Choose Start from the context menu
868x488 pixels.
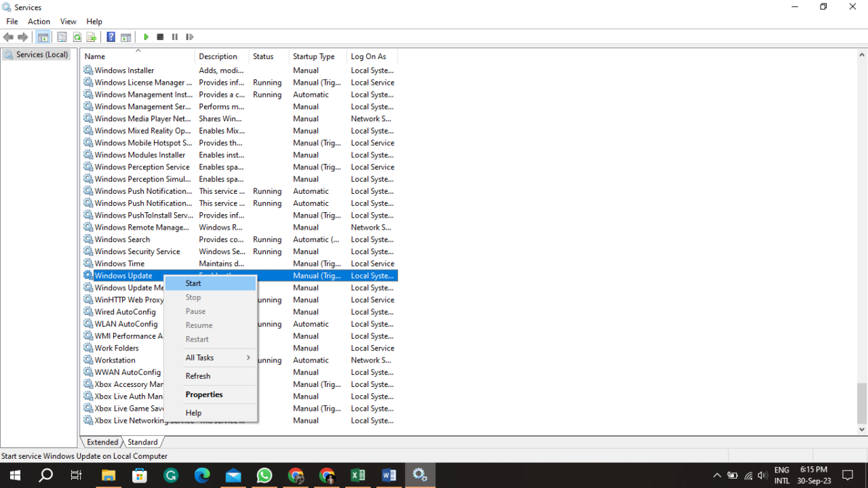click(x=193, y=283)
